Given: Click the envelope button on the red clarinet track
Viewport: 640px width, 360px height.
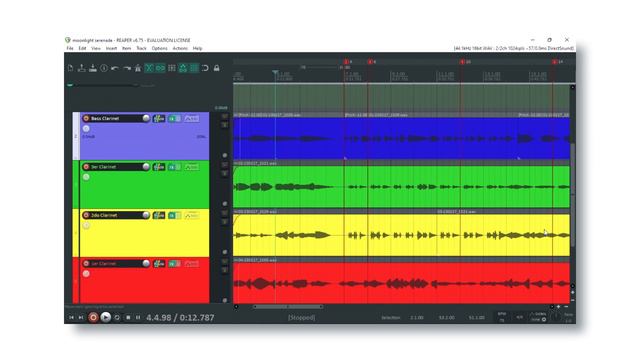Looking at the screenshot, I should (191, 264).
